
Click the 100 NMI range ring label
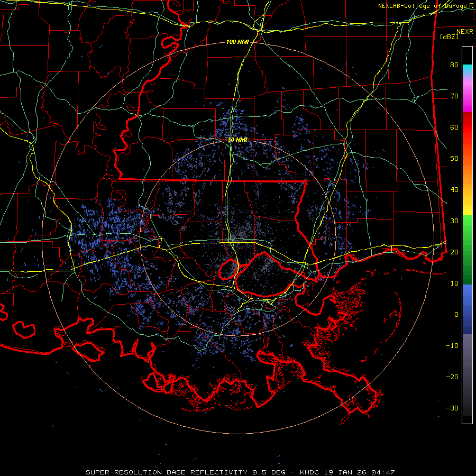click(237, 42)
